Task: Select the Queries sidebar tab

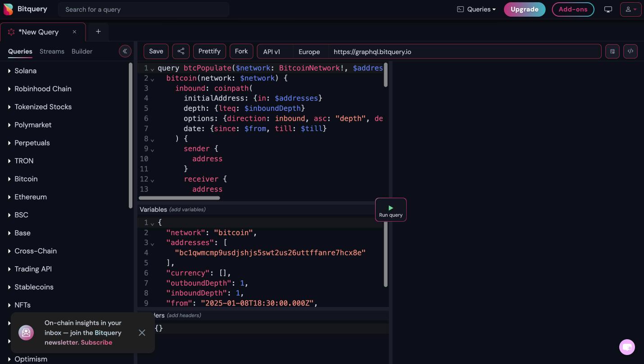Action: tap(20, 51)
